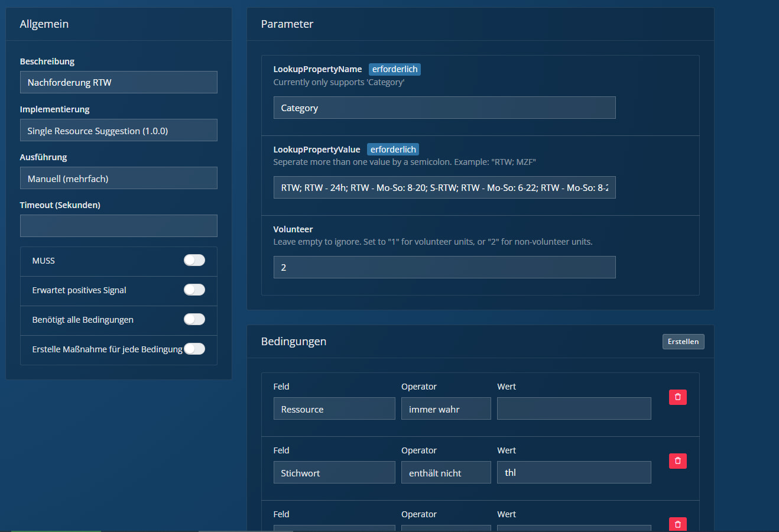Screen dimensions: 779x532
Task: Delete the Stichwort condition with trash icon
Action: click(677, 461)
